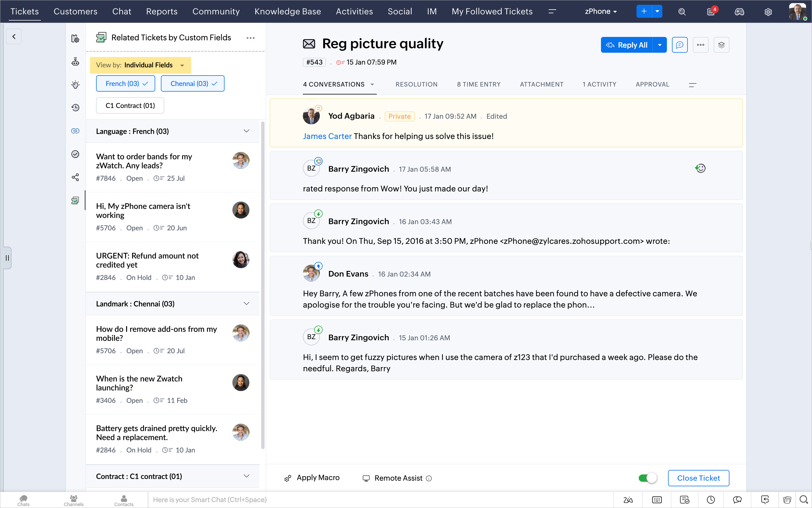The image size is (812, 508).
Task: Collapse the Landmark : Chennai (03) section
Action: [x=247, y=304]
